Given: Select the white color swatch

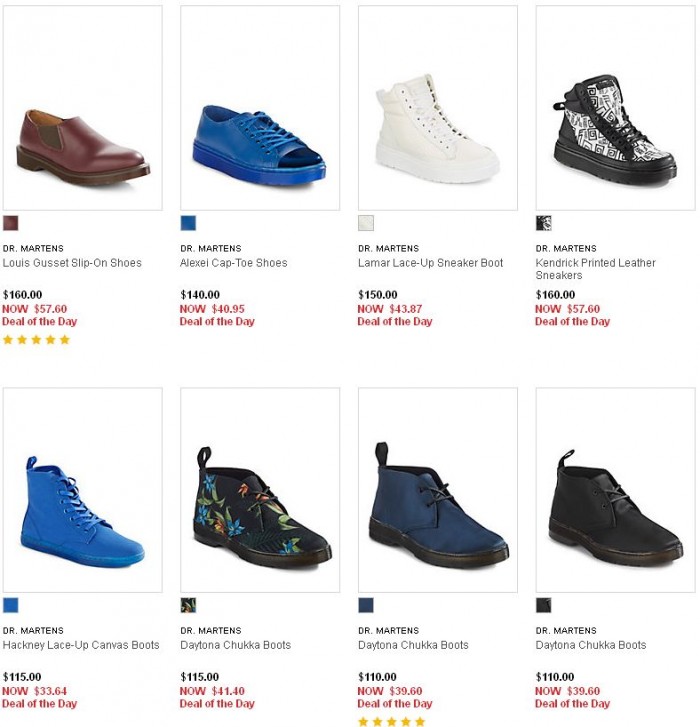Looking at the screenshot, I should point(366,223).
